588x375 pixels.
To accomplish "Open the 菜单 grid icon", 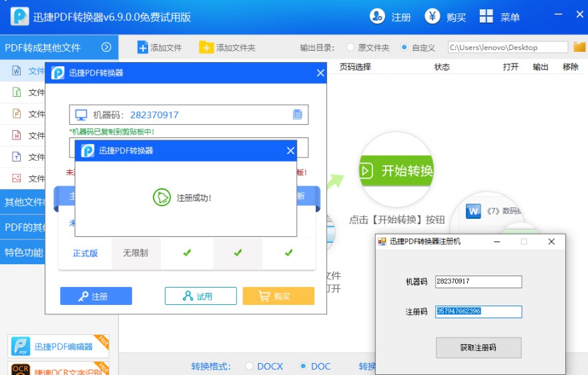I will coord(487,17).
